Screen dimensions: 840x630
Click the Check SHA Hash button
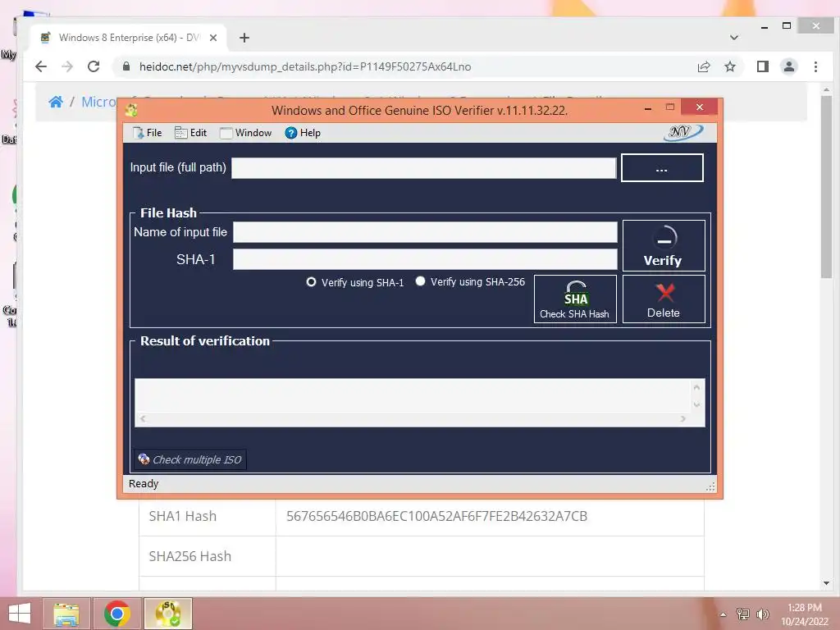[575, 299]
